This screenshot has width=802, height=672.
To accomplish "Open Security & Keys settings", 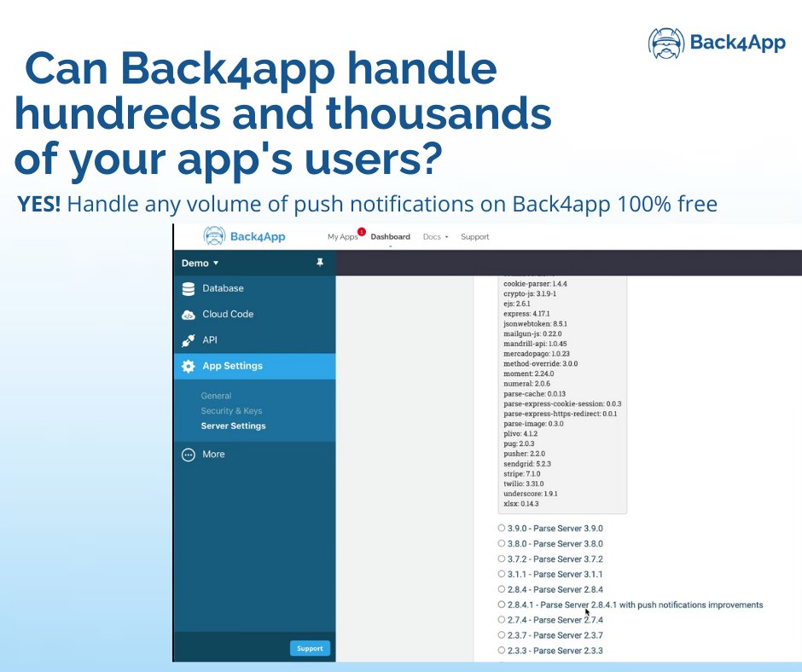I will tap(231, 411).
